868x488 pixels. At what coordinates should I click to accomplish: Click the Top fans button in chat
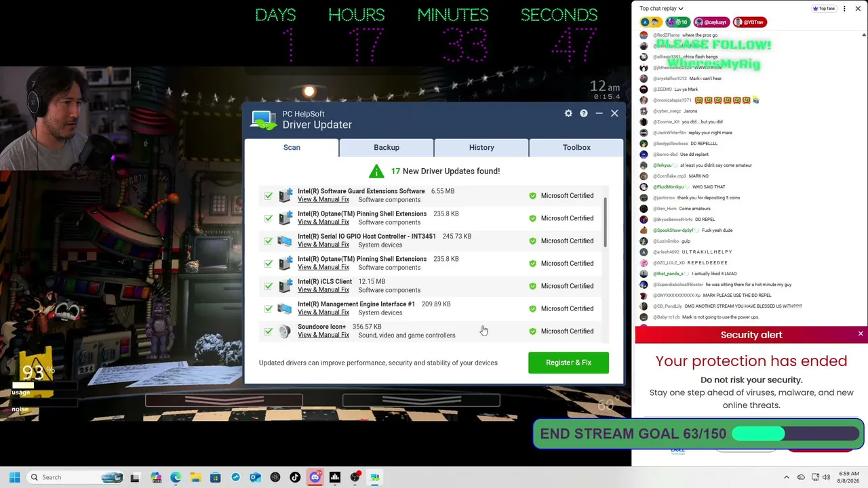pyautogui.click(x=824, y=9)
